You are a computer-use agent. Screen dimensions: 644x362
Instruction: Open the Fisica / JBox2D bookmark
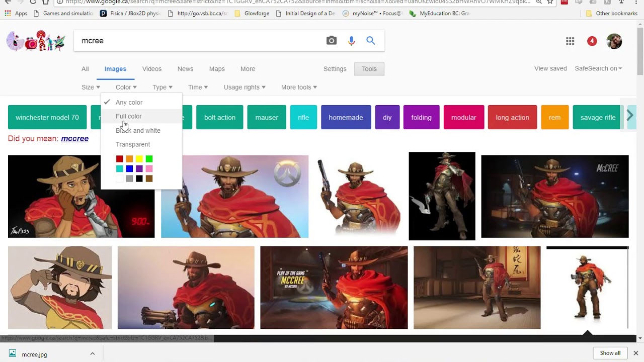[x=130, y=14]
